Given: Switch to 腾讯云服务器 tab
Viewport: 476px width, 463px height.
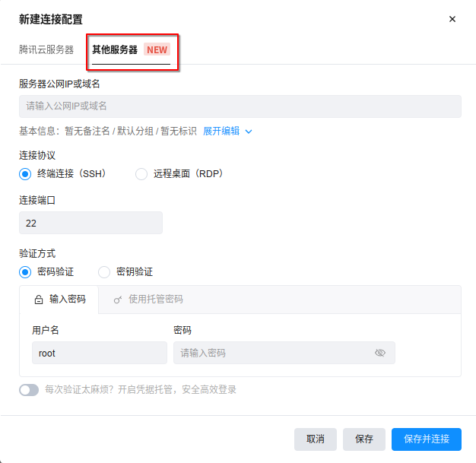Looking at the screenshot, I should [46, 49].
